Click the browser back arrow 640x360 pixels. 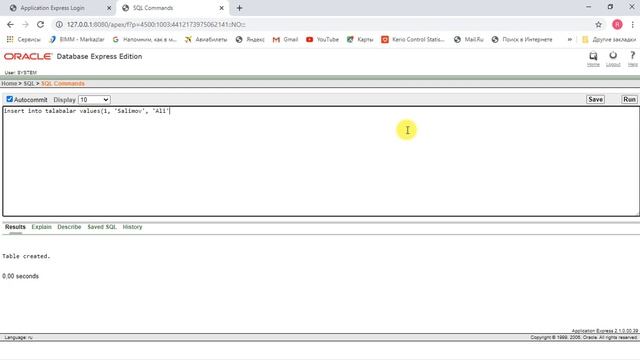click(10, 24)
